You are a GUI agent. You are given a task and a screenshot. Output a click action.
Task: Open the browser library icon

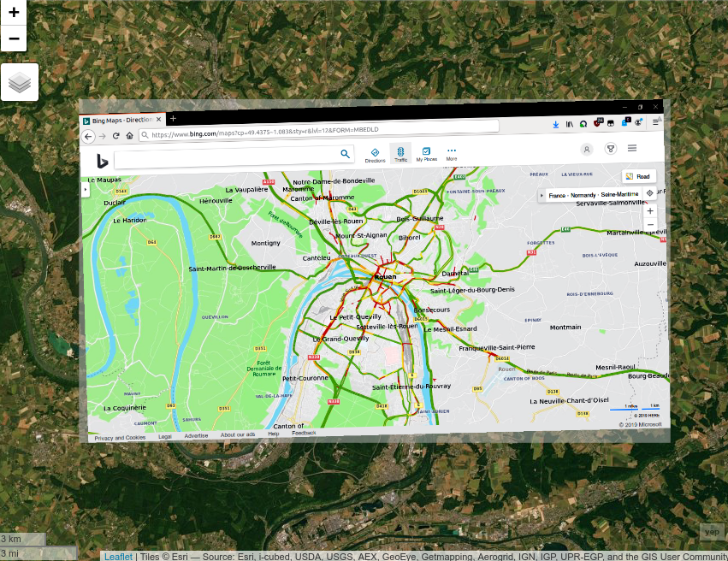pyautogui.click(x=569, y=124)
